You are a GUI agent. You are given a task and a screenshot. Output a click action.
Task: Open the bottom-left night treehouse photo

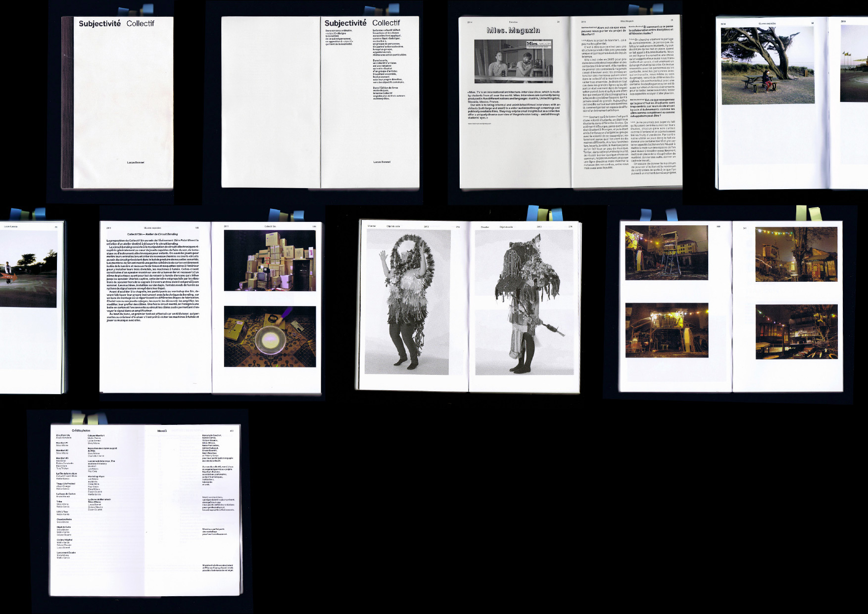666,330
